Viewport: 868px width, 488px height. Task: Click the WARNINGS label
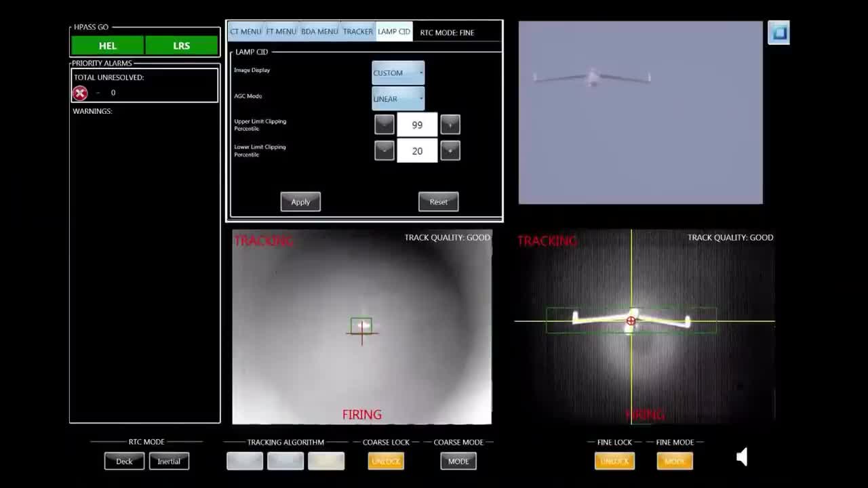point(92,111)
